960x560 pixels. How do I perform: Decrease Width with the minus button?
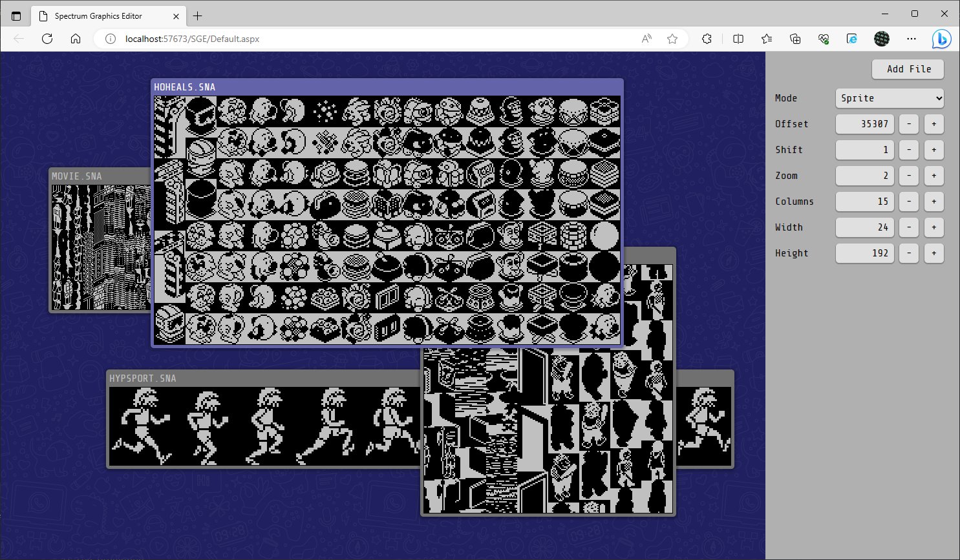pyautogui.click(x=909, y=227)
